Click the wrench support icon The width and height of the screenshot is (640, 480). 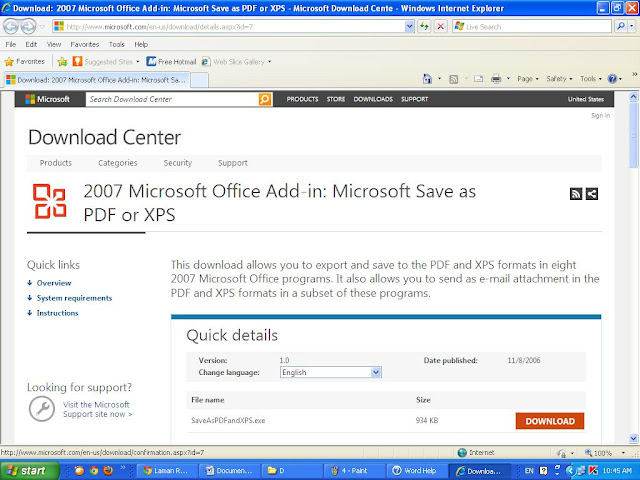(42, 409)
